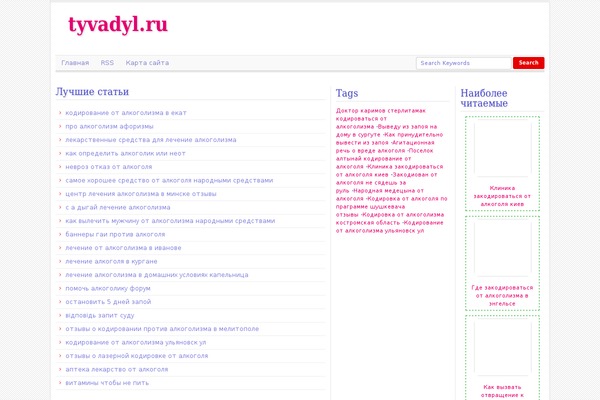Open отзывы о лазерной кодировке от алкоголя
The width and height of the screenshot is (600, 400).
pos(137,356)
